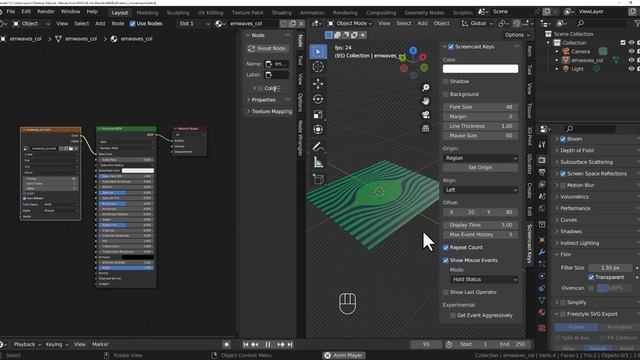Viewport: 640px width, 360px height.
Task: Toggle Screen Space Reflections checkbox
Action: coord(563,174)
